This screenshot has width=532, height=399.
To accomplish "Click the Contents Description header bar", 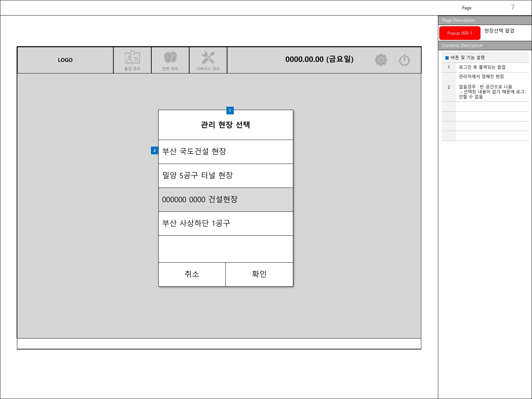I will pos(485,46).
